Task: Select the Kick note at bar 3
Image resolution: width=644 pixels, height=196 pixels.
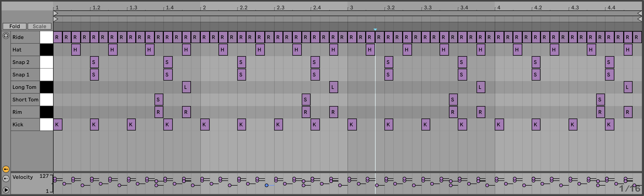Action: tap(352, 125)
